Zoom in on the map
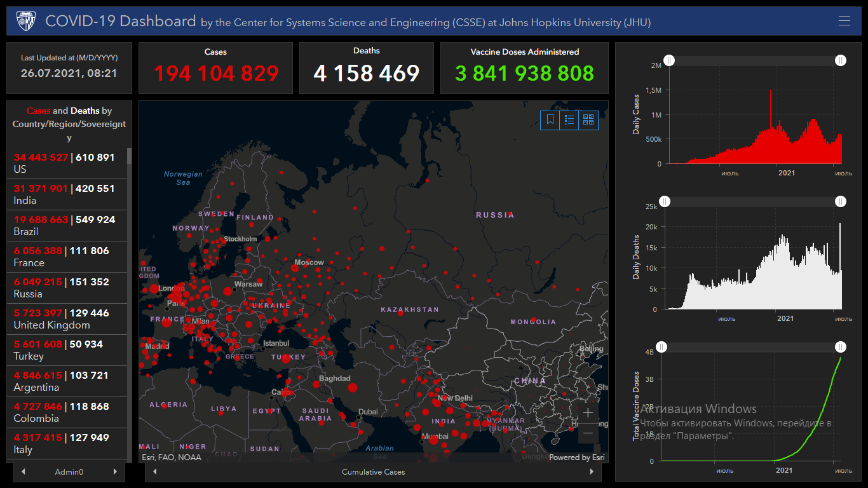The width and height of the screenshot is (868, 488). (x=588, y=413)
